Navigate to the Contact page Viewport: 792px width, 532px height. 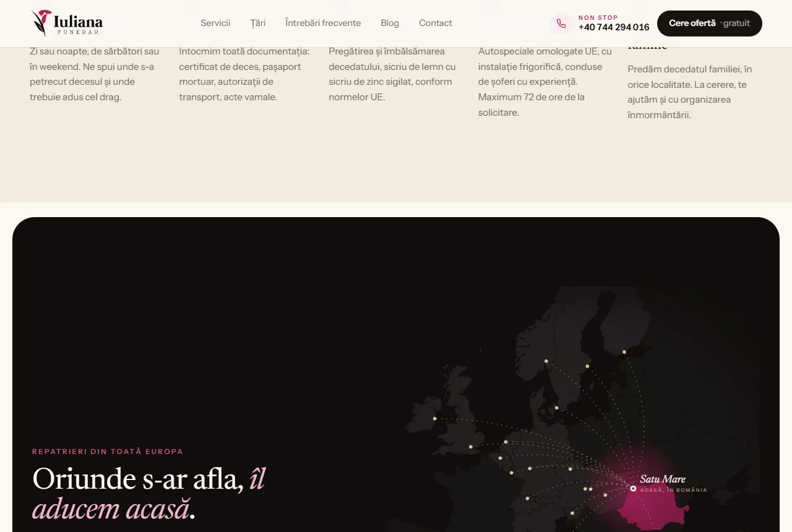(x=436, y=23)
